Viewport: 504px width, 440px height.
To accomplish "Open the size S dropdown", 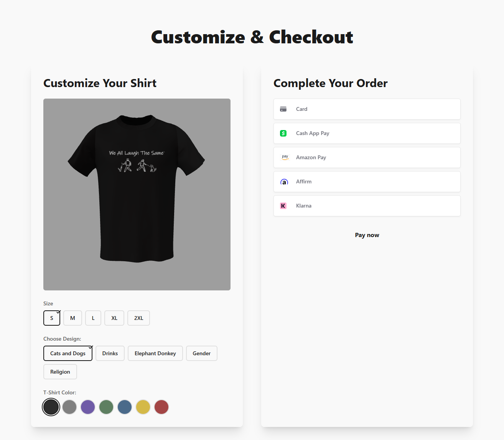I will click(52, 318).
